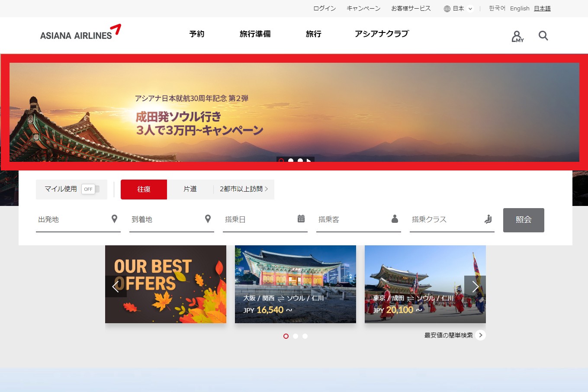Image resolution: width=588 pixels, height=392 pixels.
Task: Click the map pin icon in 到着地
Action: coord(208,219)
